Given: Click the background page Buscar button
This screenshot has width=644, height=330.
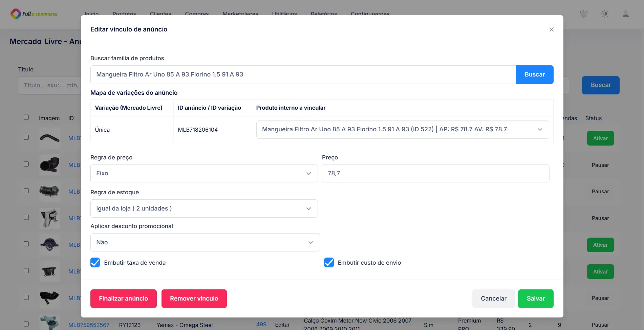Looking at the screenshot, I should click(x=601, y=85).
